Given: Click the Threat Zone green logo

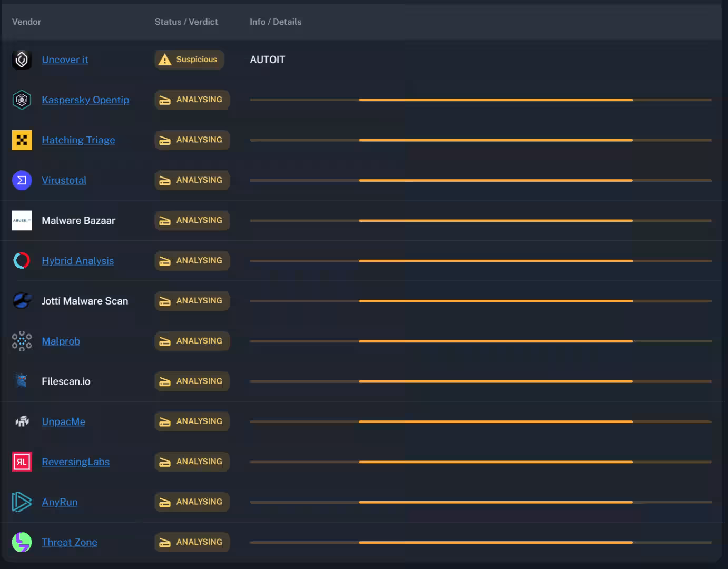Looking at the screenshot, I should 22,542.
